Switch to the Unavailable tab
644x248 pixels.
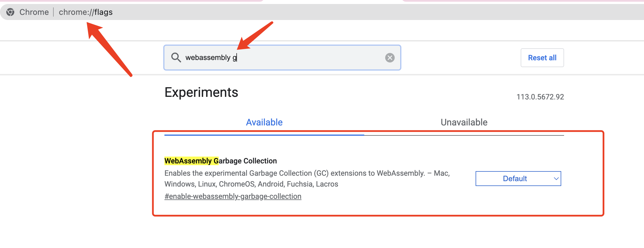click(464, 122)
